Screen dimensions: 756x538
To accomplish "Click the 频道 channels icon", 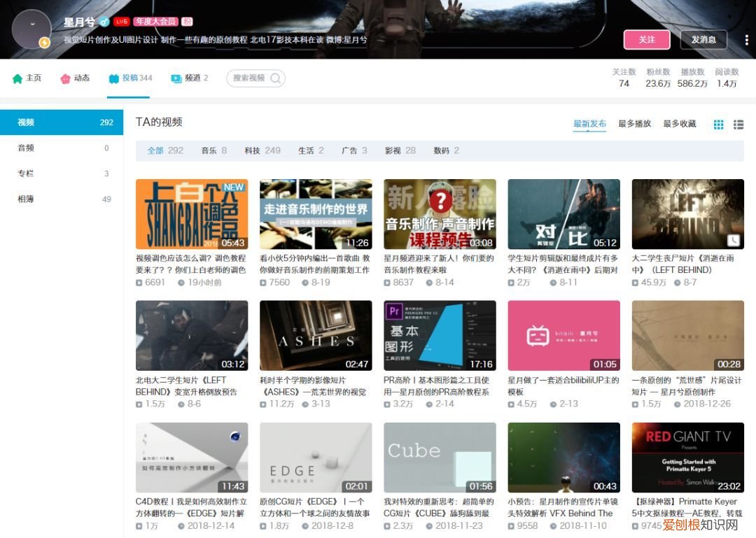I will pyautogui.click(x=176, y=78).
